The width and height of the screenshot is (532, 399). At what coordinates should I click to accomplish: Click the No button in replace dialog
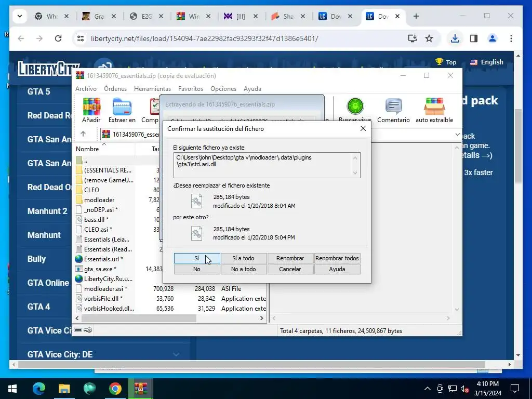tap(197, 269)
